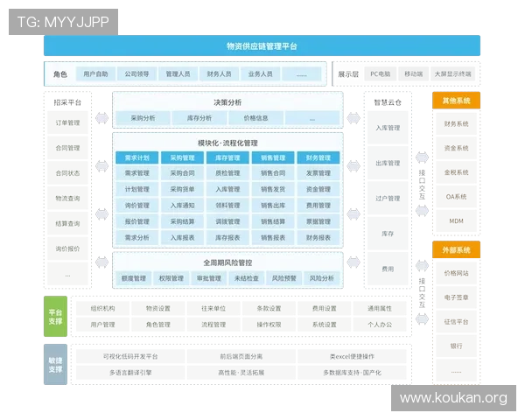Click double arrow right of 全周期风险管控 panel
The image size is (525, 420).
click(354, 262)
